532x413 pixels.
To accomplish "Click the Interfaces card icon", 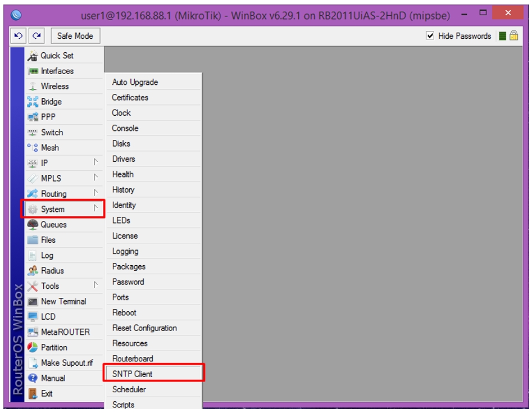I will click(x=33, y=71).
